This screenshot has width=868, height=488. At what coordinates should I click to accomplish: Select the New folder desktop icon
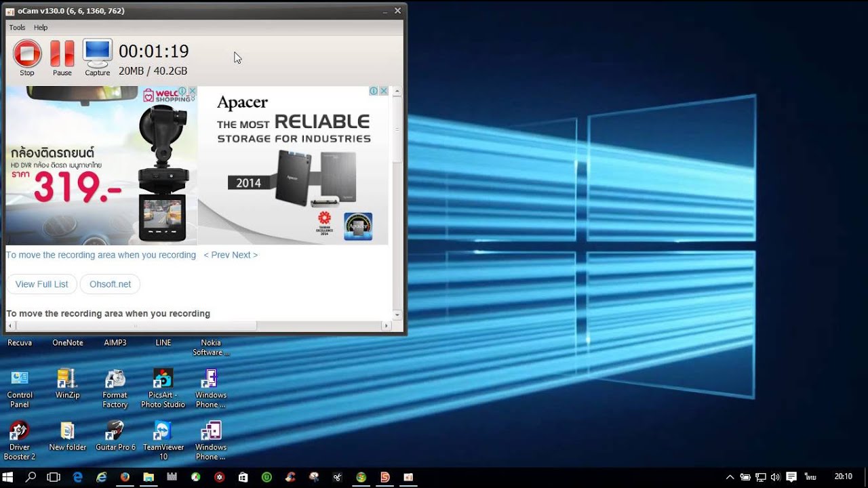[68, 436]
